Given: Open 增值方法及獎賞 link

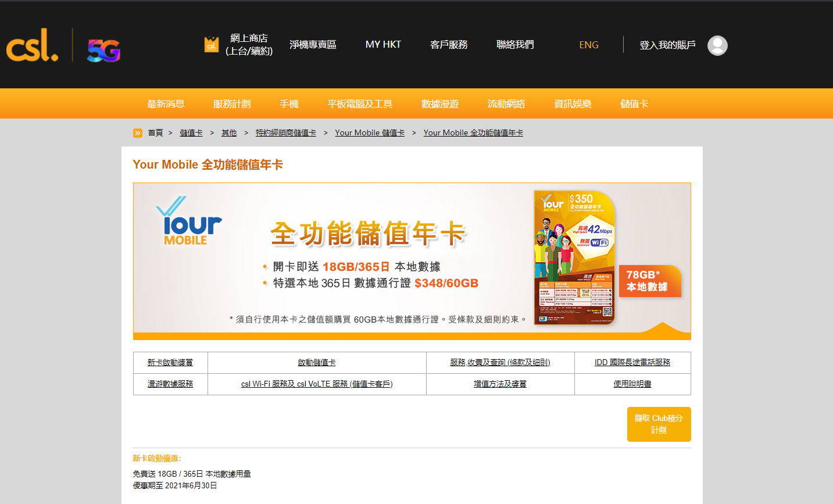Looking at the screenshot, I should click(500, 384).
